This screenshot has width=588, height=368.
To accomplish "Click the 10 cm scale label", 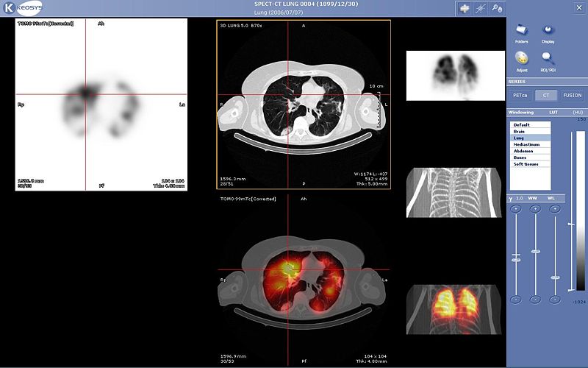I will pos(376,86).
